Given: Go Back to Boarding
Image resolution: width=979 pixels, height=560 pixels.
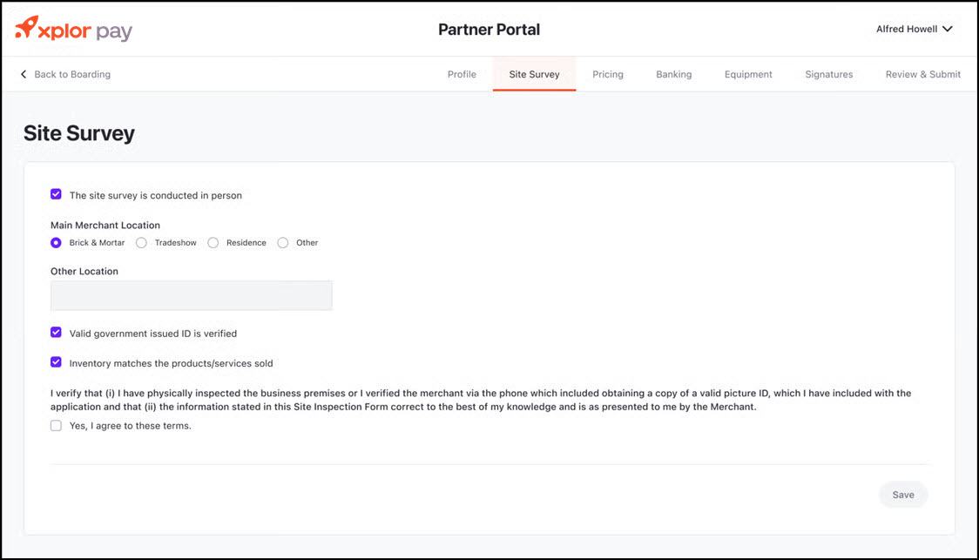Looking at the screenshot, I should (71, 75).
